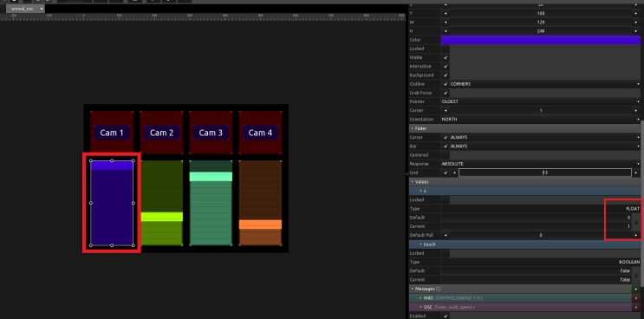Screen dimensions: 644x319
Task: Enable the Centered checkbox
Action: pos(446,155)
